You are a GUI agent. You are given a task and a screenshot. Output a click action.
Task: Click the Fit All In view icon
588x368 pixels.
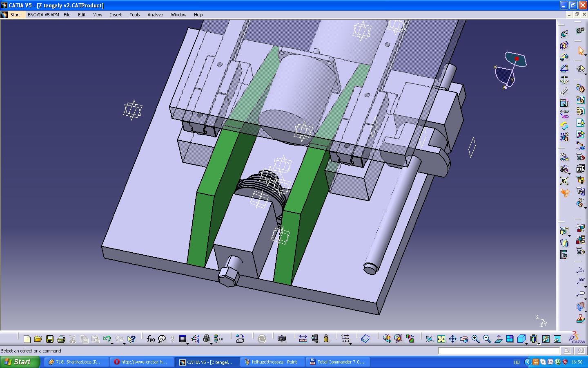(441, 339)
